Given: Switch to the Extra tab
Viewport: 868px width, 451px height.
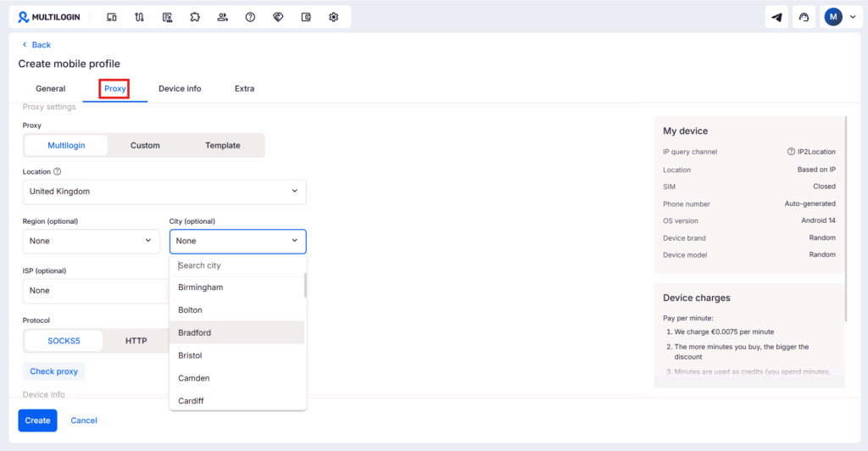Looking at the screenshot, I should 244,88.
